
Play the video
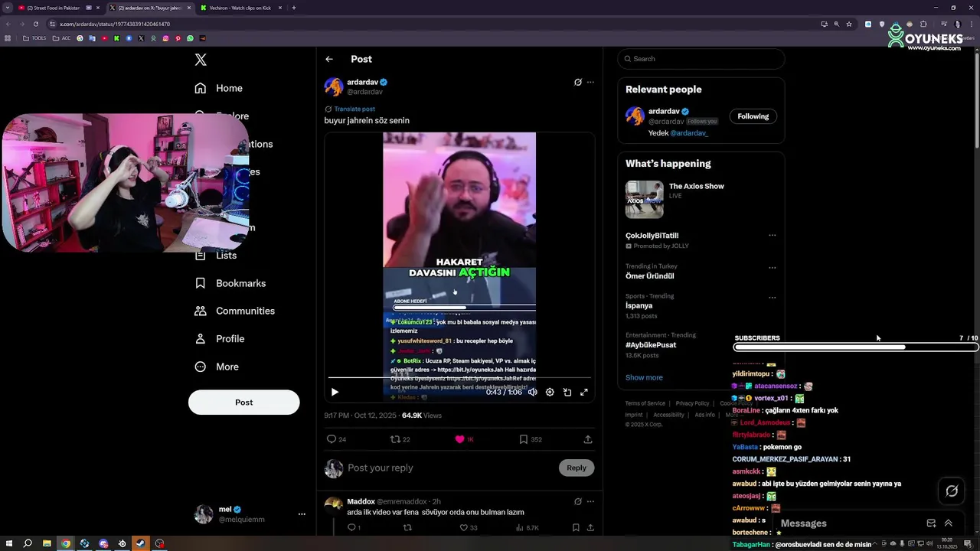[x=335, y=392]
